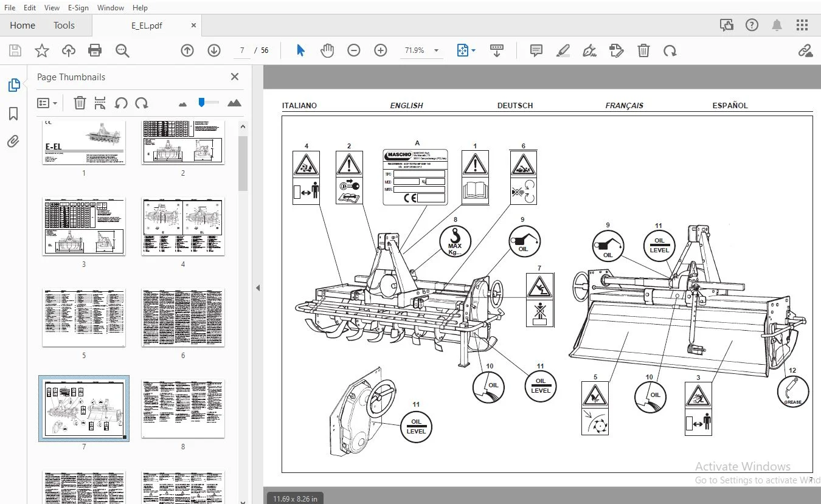Screen dimensions: 821x504
Task: Upload the file to cloud storage
Action: pyautogui.click(x=69, y=50)
